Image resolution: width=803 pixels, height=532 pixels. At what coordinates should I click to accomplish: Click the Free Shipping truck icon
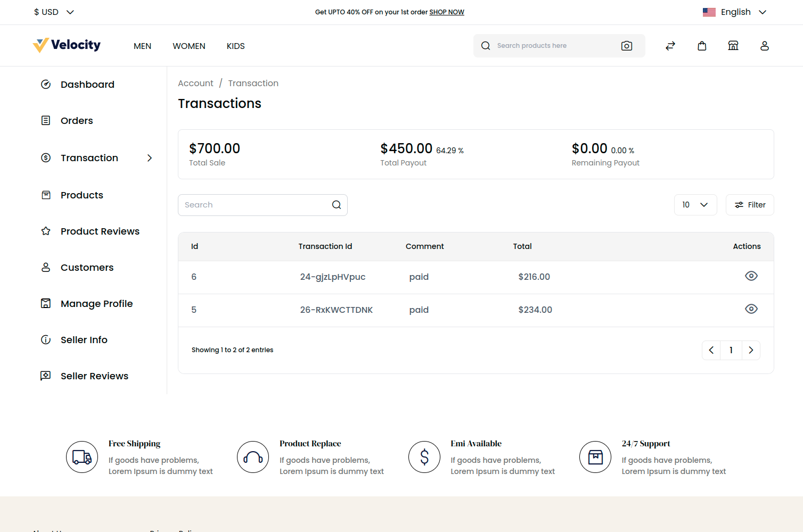tap(82, 457)
